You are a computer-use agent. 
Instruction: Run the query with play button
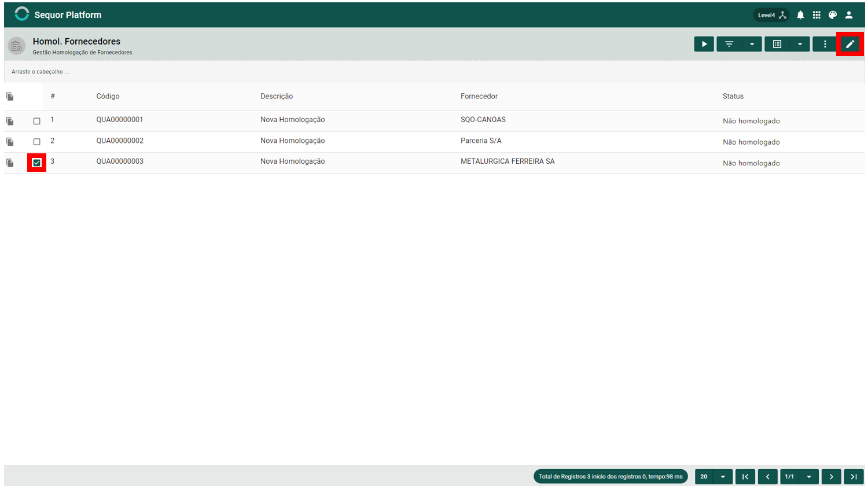[x=704, y=44]
